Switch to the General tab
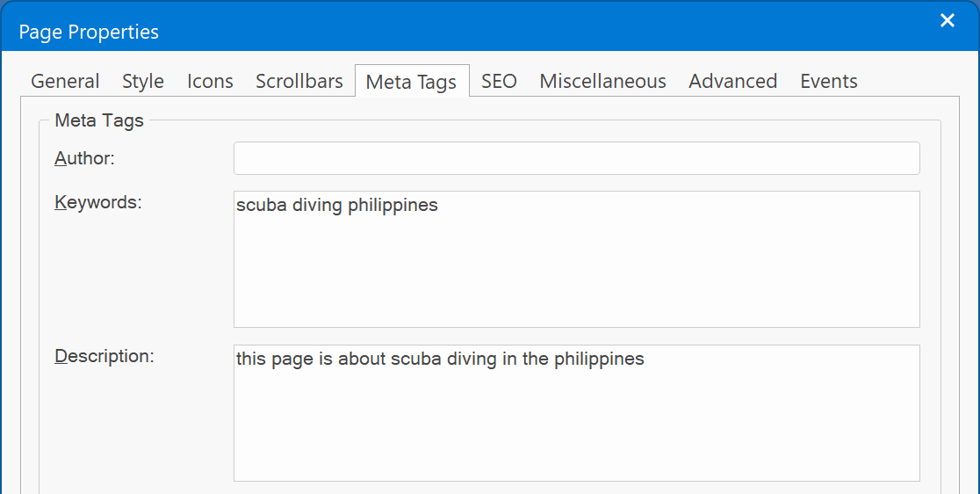 point(65,82)
